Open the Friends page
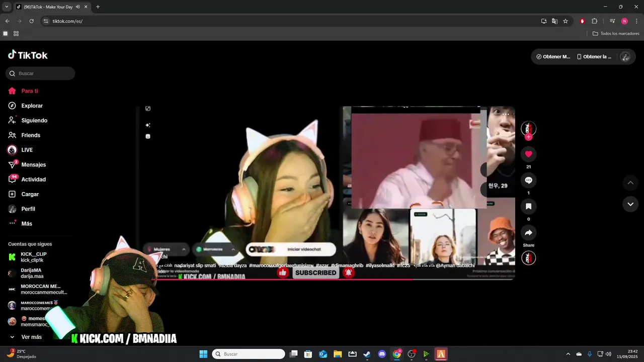The width and height of the screenshot is (644, 362). [31, 135]
